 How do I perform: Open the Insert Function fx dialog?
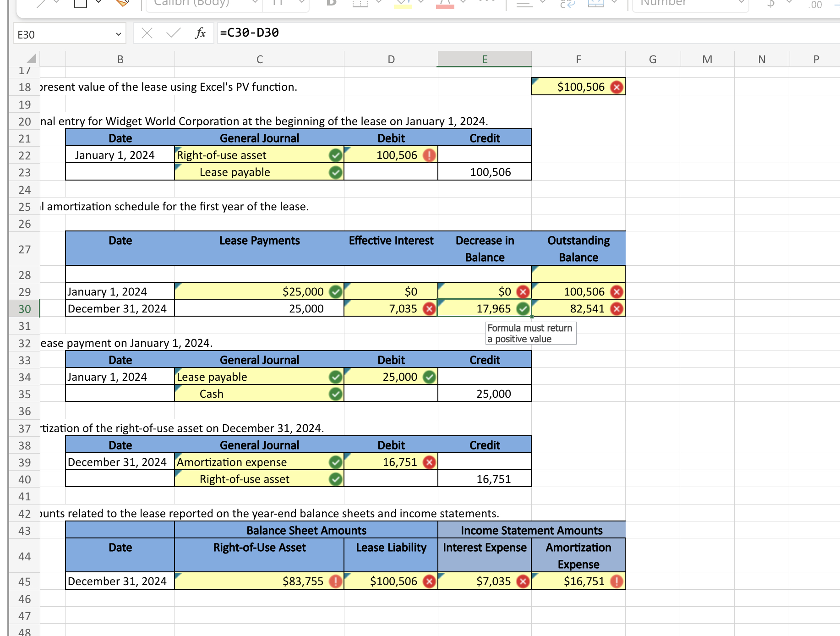pyautogui.click(x=200, y=33)
